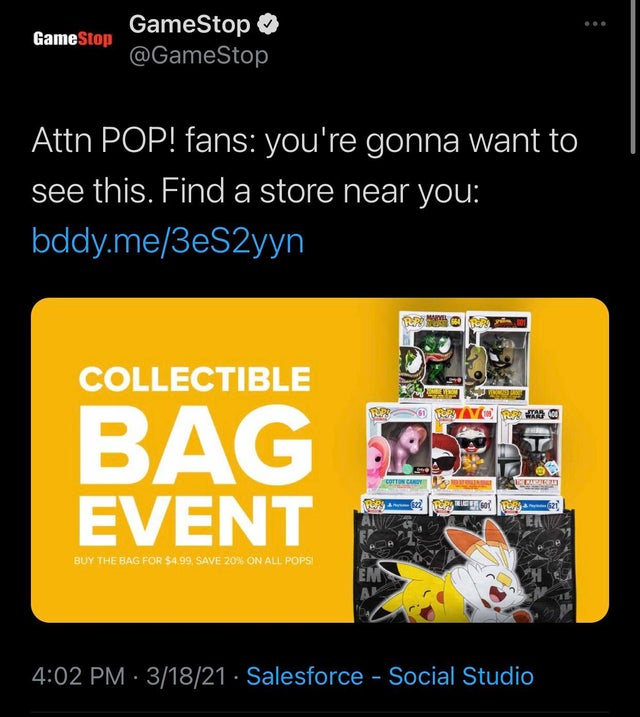
Task: Tap the 'Buy the bag for $4.99' text
Action: pyautogui.click(x=194, y=561)
